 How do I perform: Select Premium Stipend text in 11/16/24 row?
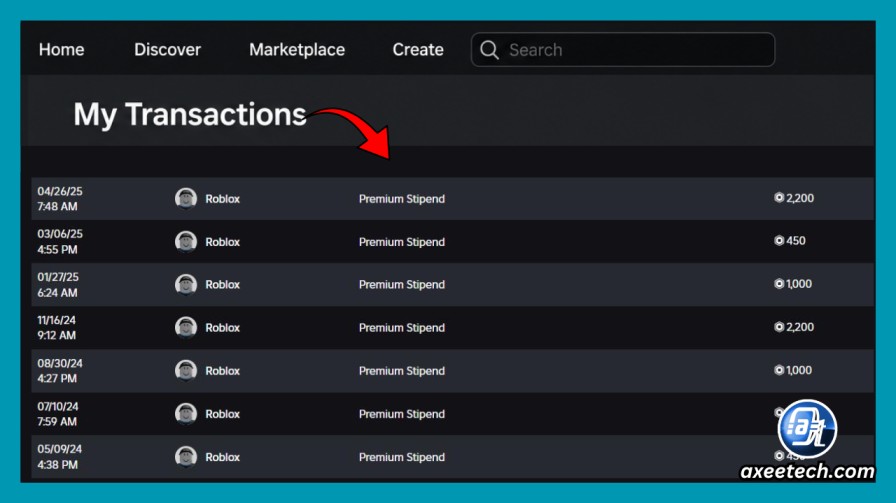click(x=402, y=328)
